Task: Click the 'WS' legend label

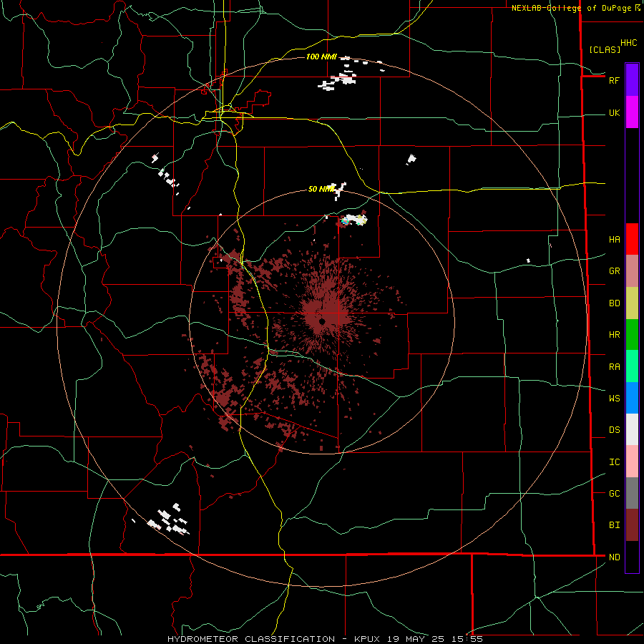Action: tap(614, 399)
